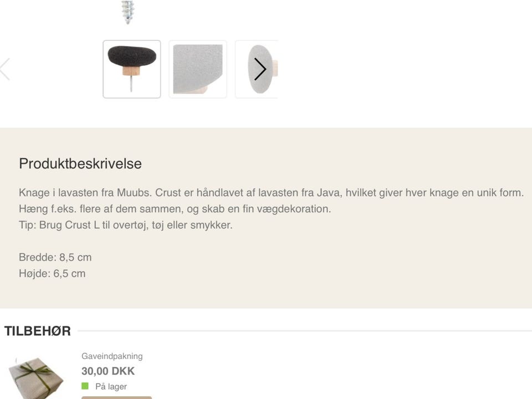Viewport: 532px width, 399px height.
Task: Click the Tip: Brug Crust L sentence
Action: [126, 226]
